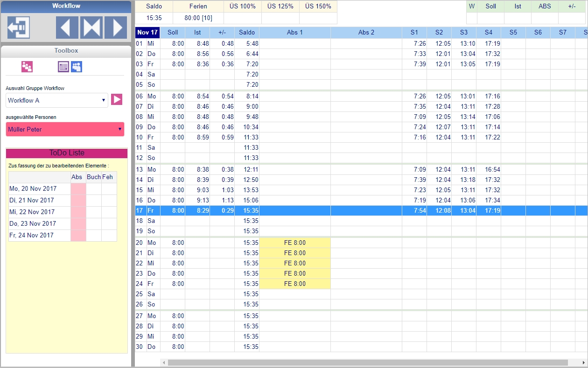Go to previous month with left arrow
Screen dimensions: 588x368
[67, 28]
